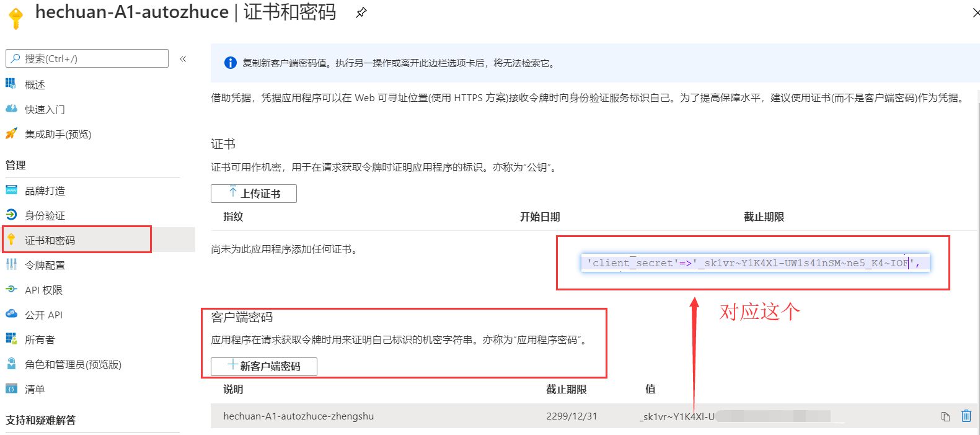Click the 说明 column header
The image size is (980, 435).
click(x=233, y=389)
